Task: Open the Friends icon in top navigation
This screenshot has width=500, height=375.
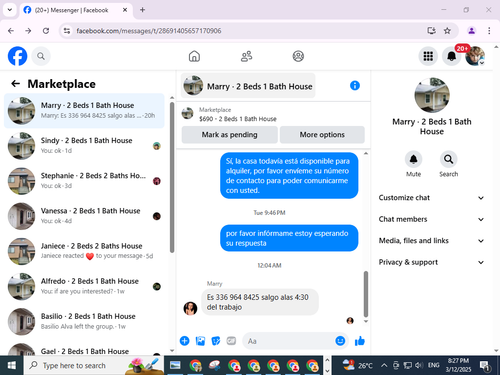Action: click(x=246, y=56)
